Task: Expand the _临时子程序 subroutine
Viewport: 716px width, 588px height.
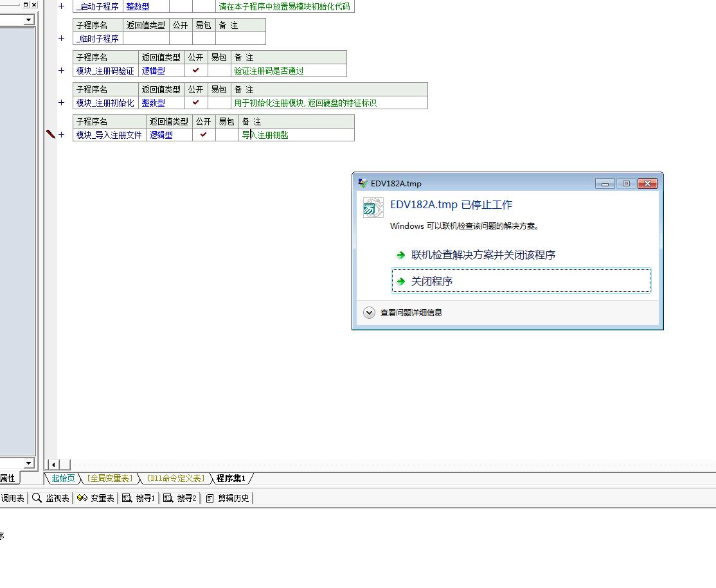Action: [62, 39]
